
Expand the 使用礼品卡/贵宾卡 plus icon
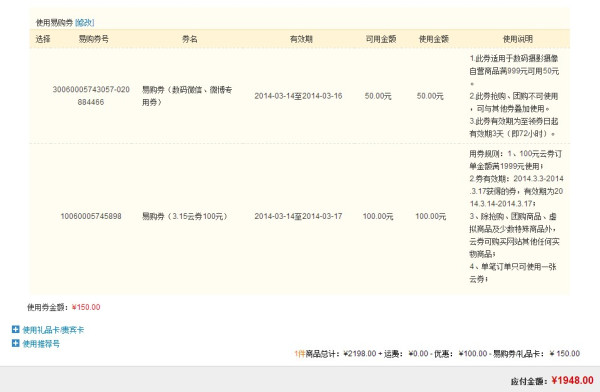tap(16, 329)
